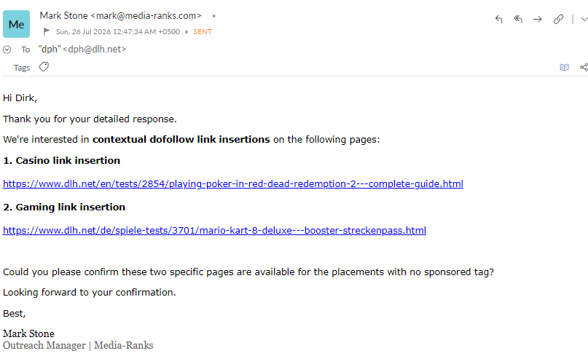Click the Reply arrow icon
Image resolution: width=588 pixels, height=364 pixels.
point(498,19)
